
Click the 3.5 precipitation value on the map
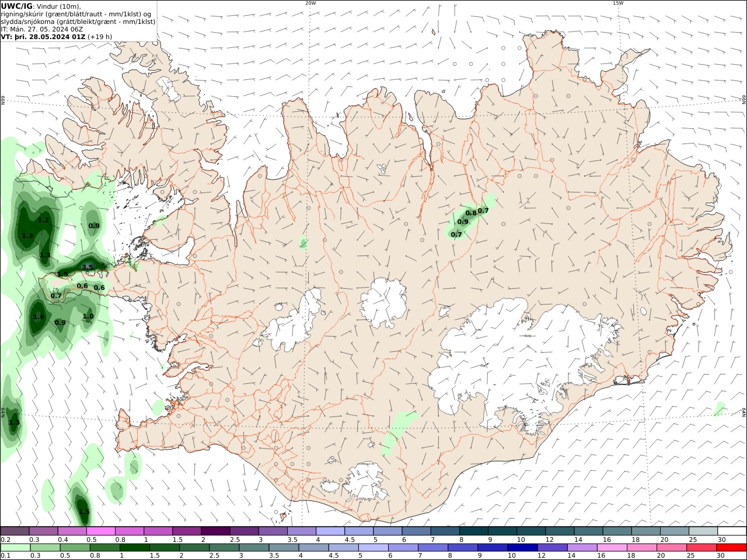click(x=88, y=267)
